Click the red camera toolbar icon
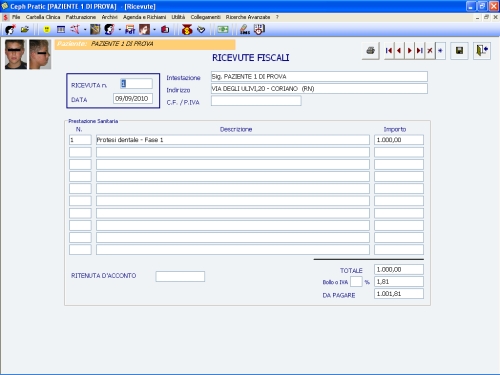This screenshot has width=500, height=375. point(165,30)
